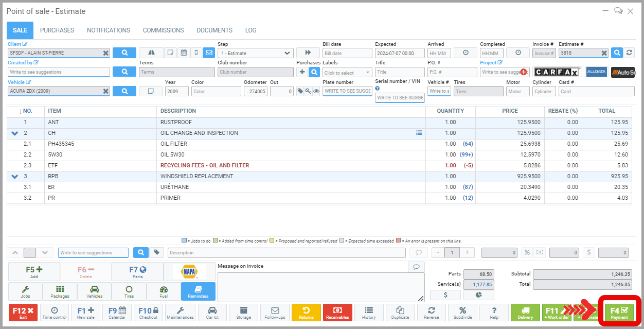644x329 pixels.
Task: Open the Step dropdown showing 1 - Estimate
Action: pyautogui.click(x=255, y=53)
